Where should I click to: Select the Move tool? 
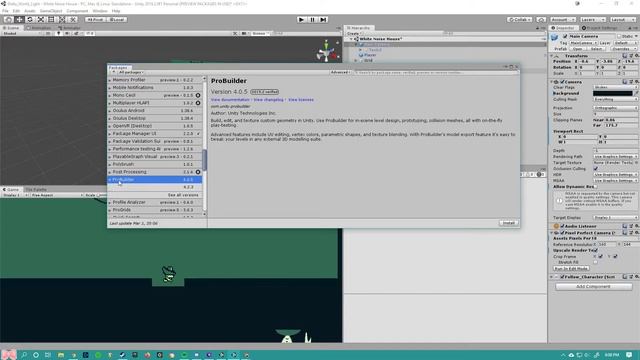pos(19,19)
